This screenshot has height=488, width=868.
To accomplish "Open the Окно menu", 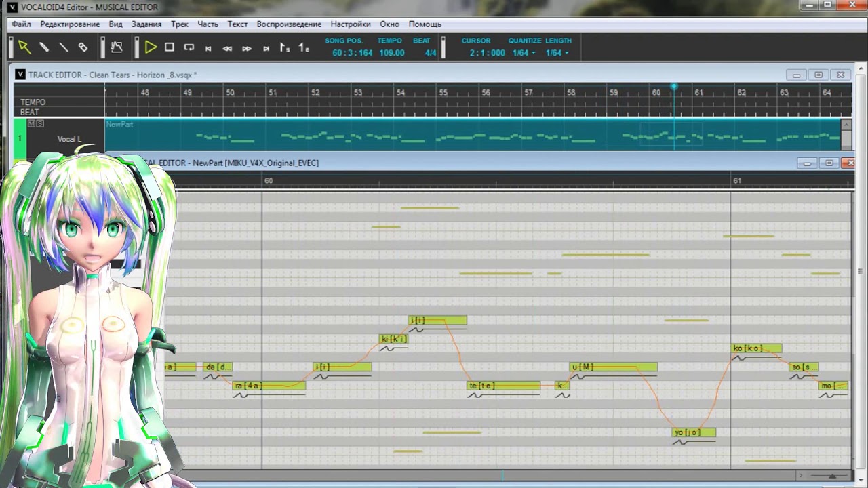I will (x=389, y=24).
